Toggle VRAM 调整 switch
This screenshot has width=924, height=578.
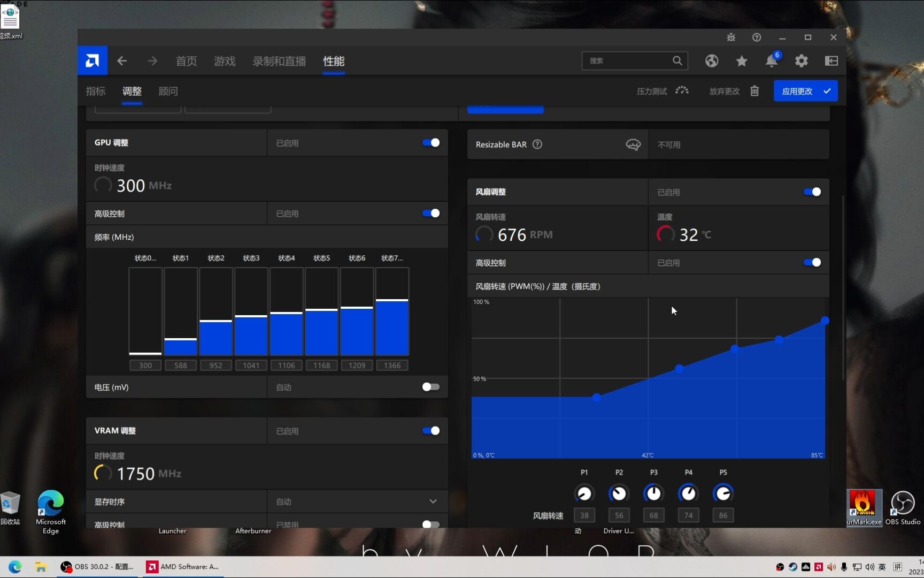pos(431,431)
